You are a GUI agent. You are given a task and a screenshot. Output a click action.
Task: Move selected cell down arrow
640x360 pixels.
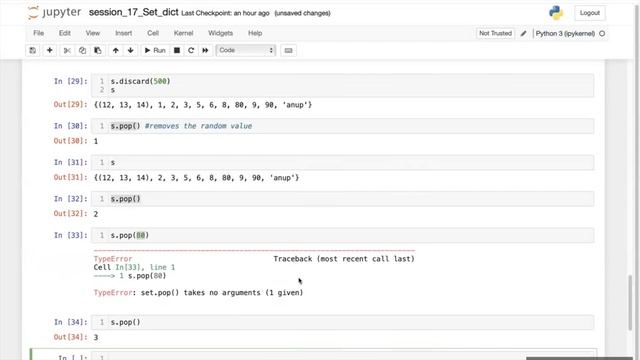click(131, 50)
